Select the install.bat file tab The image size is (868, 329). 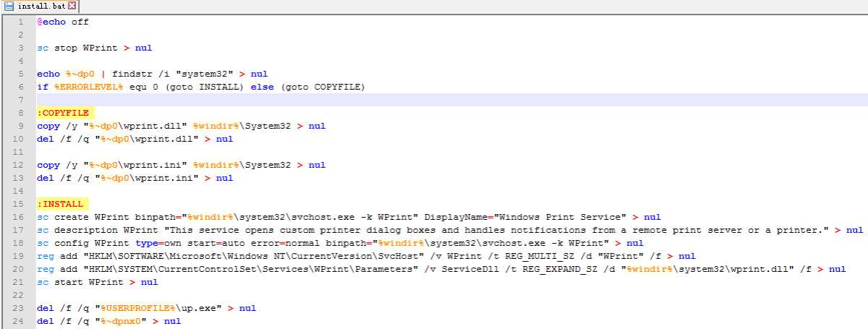39,6
